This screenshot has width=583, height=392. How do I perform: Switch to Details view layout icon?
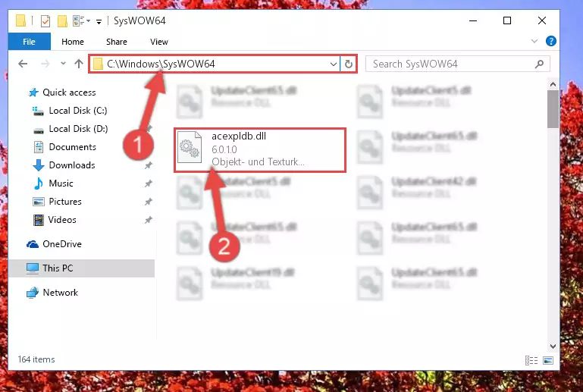click(531, 360)
